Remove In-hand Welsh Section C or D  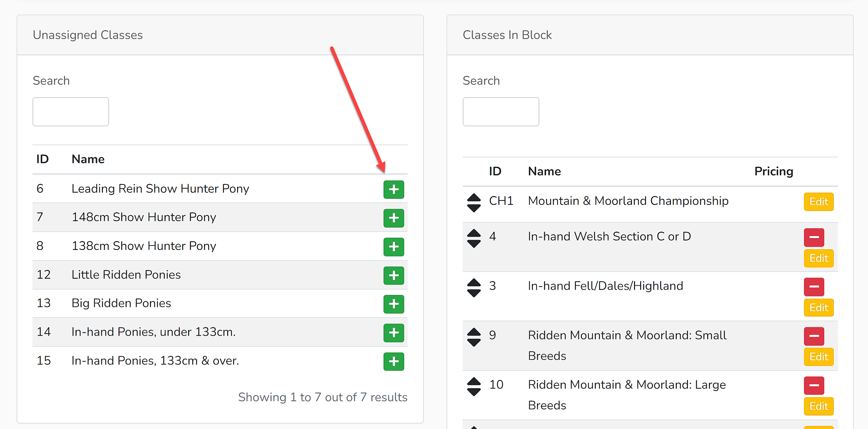[814, 237]
